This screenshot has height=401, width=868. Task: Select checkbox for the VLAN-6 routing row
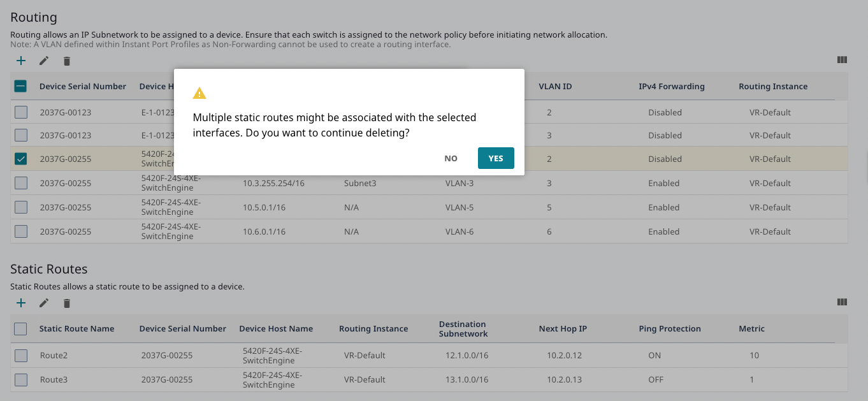coord(21,231)
